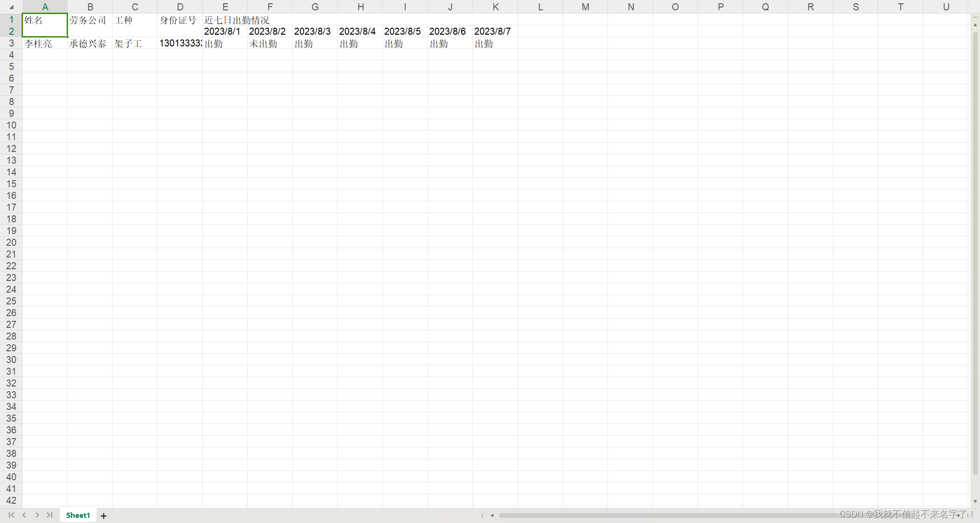This screenshot has width=980, height=523.
Task: Click previous sheet navigation arrow
Action: point(24,515)
